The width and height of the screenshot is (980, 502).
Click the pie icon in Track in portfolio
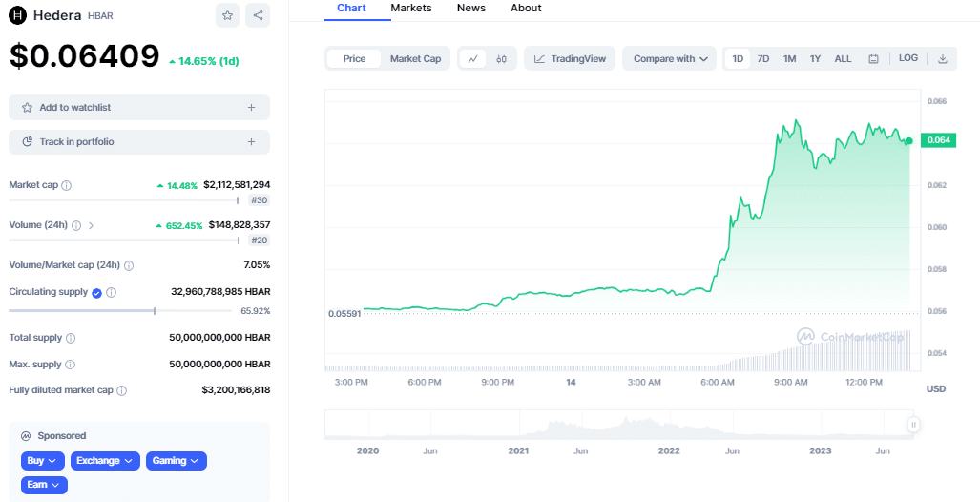27,142
